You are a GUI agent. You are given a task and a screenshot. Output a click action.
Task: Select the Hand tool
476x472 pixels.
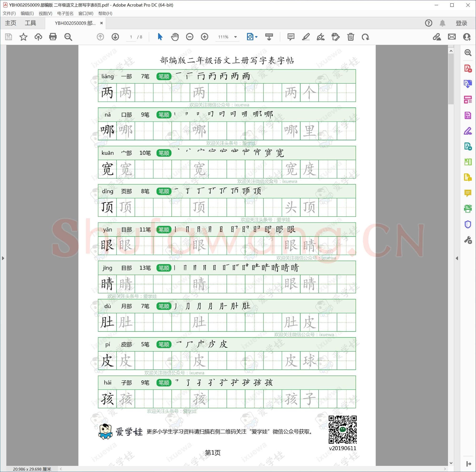tap(175, 37)
